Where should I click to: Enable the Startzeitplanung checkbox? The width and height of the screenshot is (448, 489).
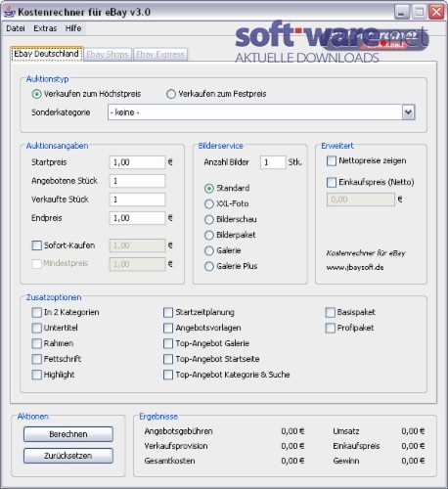click(168, 313)
